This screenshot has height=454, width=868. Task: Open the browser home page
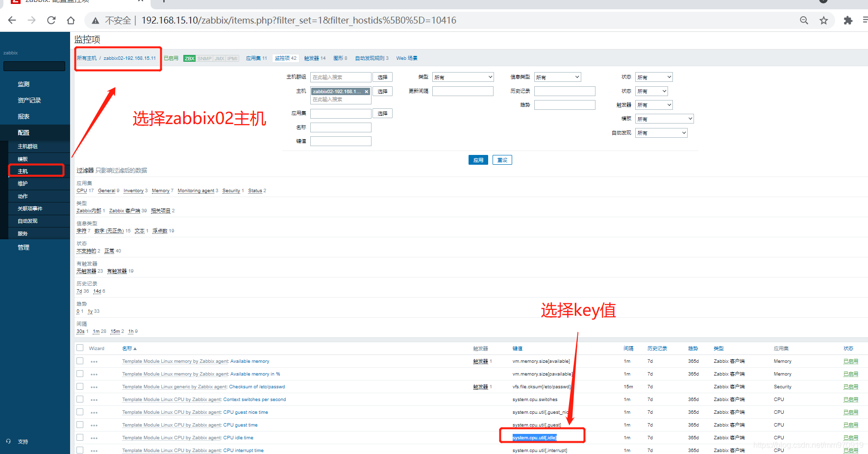(x=71, y=20)
